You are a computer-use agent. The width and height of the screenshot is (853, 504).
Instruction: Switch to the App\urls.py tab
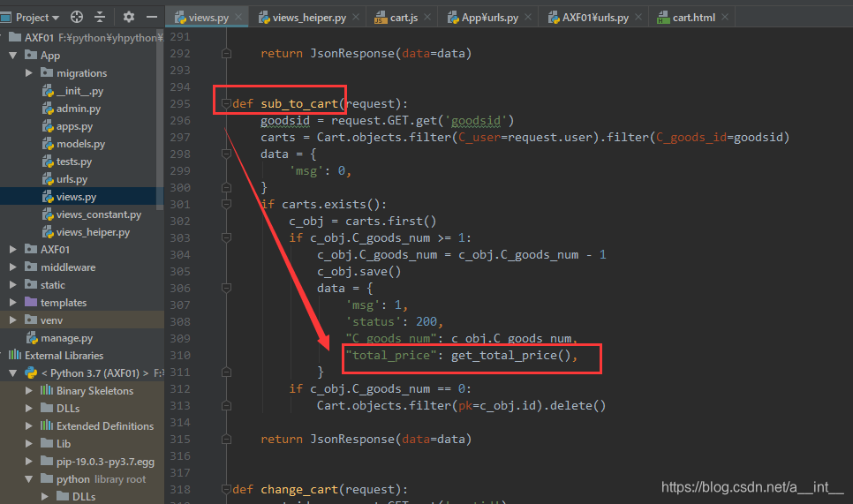coord(489,18)
